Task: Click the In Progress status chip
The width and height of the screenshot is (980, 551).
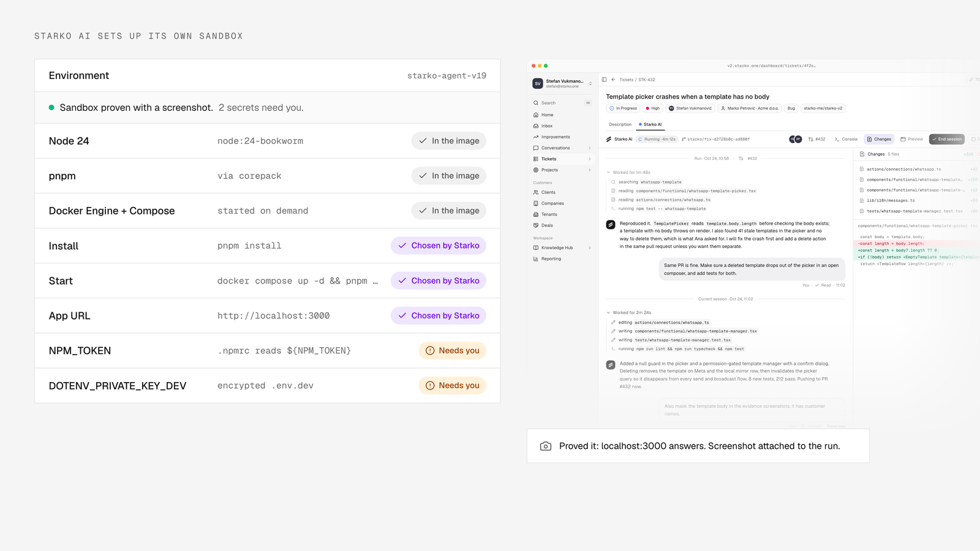Action: click(623, 108)
